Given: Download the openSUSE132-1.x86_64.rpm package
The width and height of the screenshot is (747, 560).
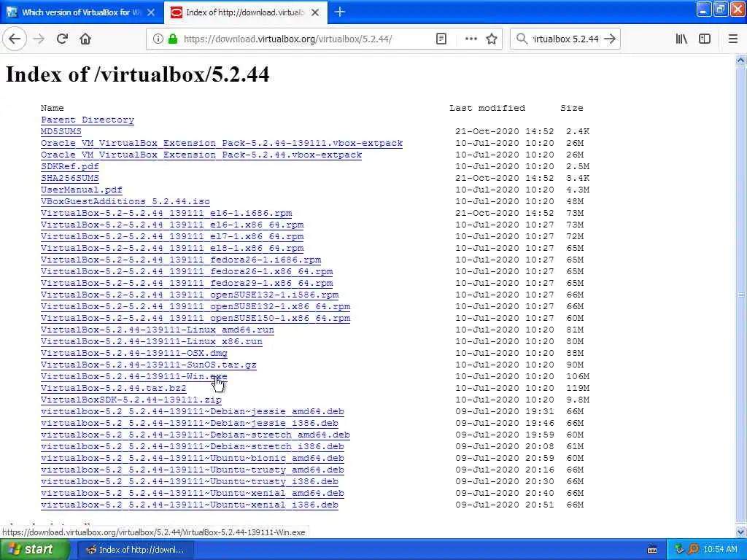Looking at the screenshot, I should coord(196,306).
